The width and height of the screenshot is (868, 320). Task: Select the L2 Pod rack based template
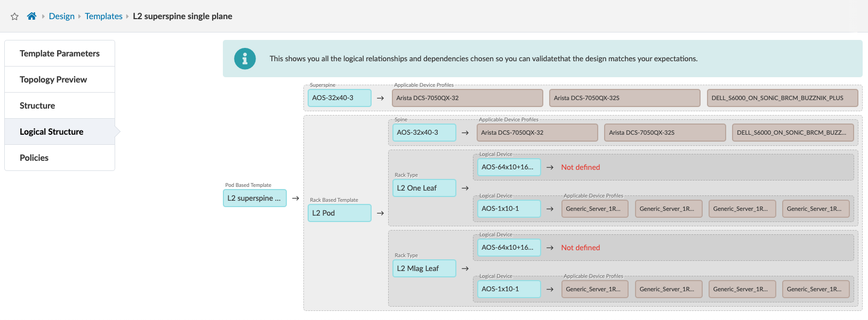339,213
